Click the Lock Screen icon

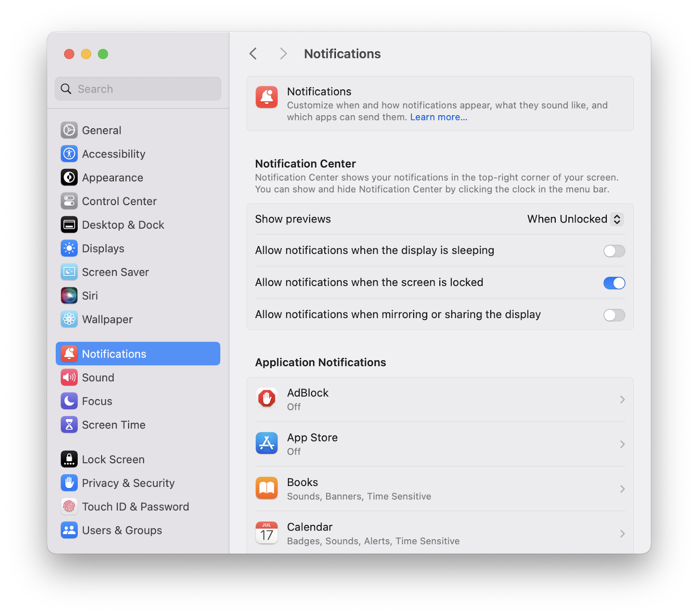coord(69,459)
